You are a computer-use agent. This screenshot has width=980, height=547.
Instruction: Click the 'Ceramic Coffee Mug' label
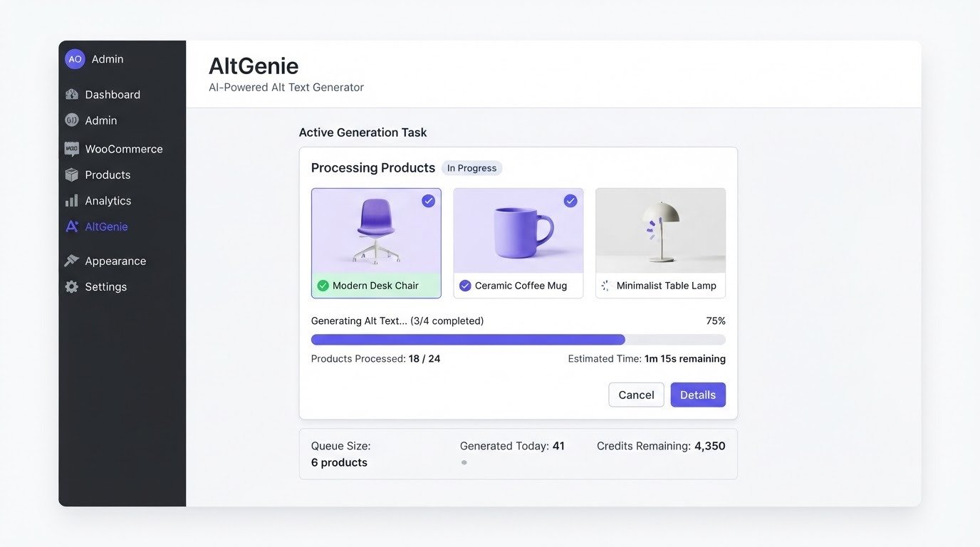pyautogui.click(x=521, y=286)
